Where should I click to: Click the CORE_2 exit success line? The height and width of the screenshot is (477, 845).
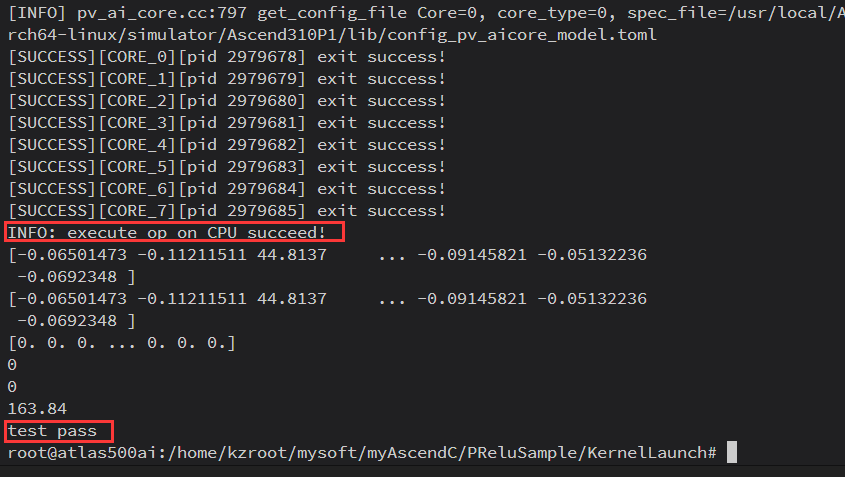click(226, 101)
